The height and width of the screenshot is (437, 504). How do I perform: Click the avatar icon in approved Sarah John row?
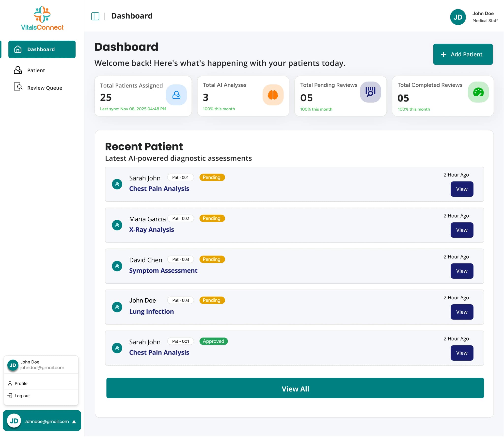point(117,348)
